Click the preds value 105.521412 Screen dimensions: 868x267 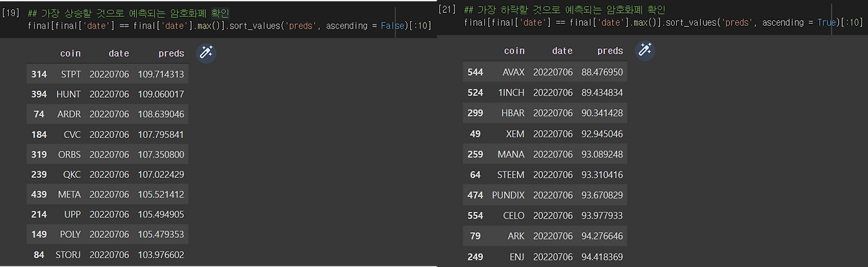pyautogui.click(x=161, y=194)
